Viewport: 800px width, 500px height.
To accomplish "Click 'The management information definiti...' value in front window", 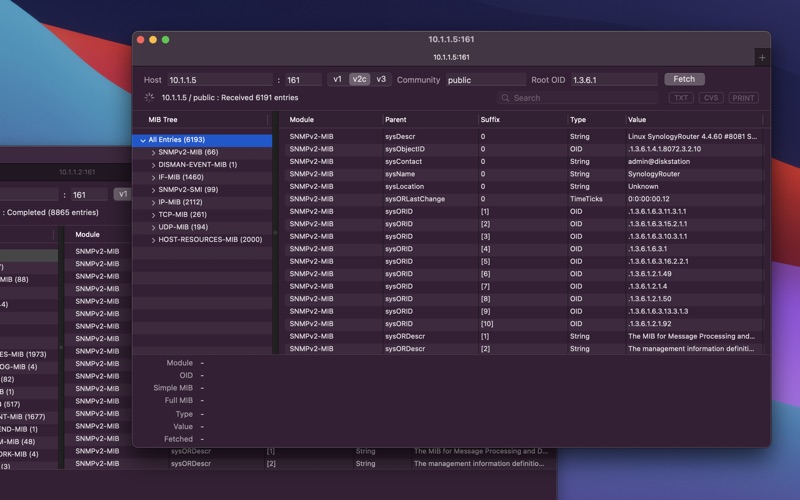I will 691,349.
